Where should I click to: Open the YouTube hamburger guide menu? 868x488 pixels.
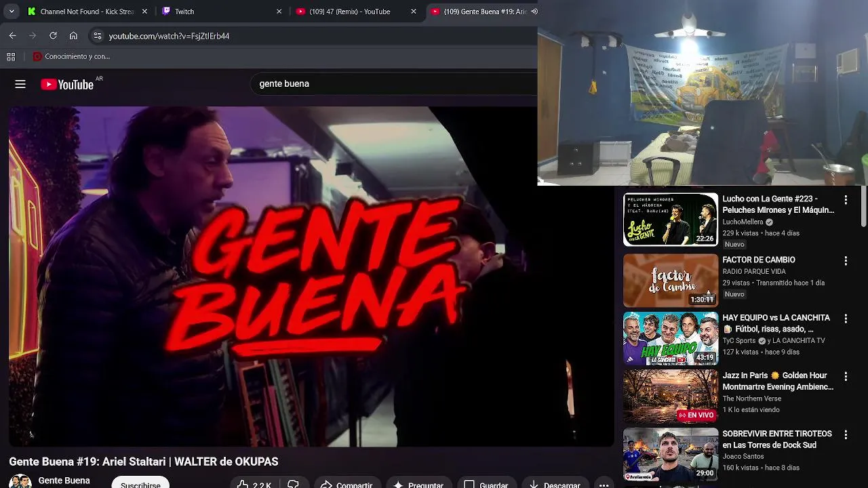coord(20,84)
